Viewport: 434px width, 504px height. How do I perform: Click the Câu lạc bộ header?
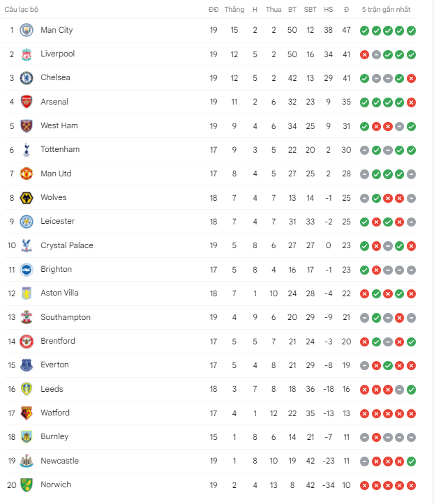coord(21,10)
